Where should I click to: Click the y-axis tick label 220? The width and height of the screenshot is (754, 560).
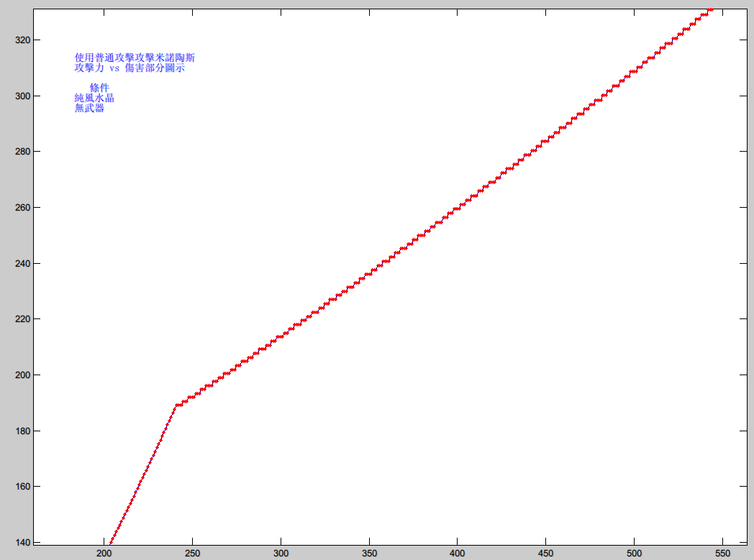22,319
